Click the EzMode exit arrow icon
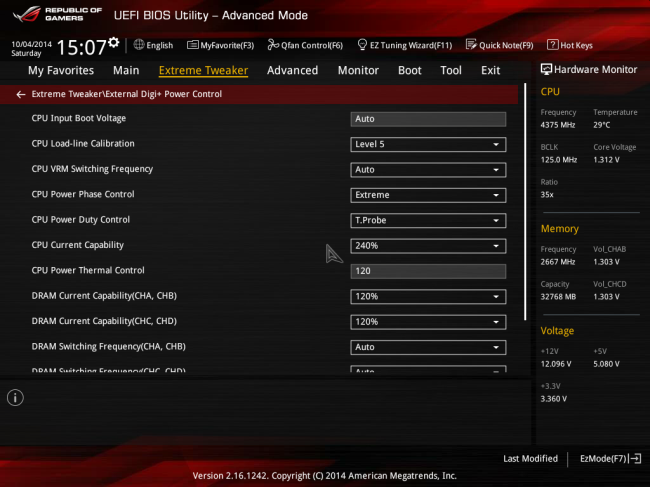650x487 pixels. [x=635, y=458]
